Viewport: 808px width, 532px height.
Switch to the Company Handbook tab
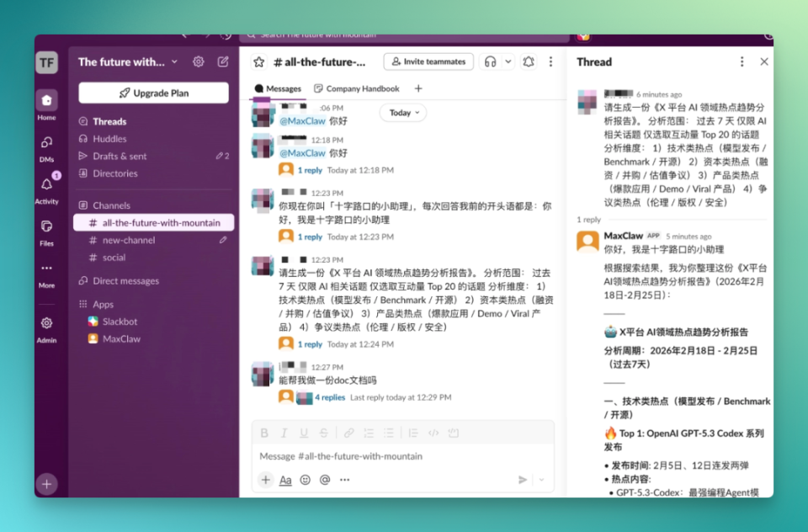(x=358, y=88)
